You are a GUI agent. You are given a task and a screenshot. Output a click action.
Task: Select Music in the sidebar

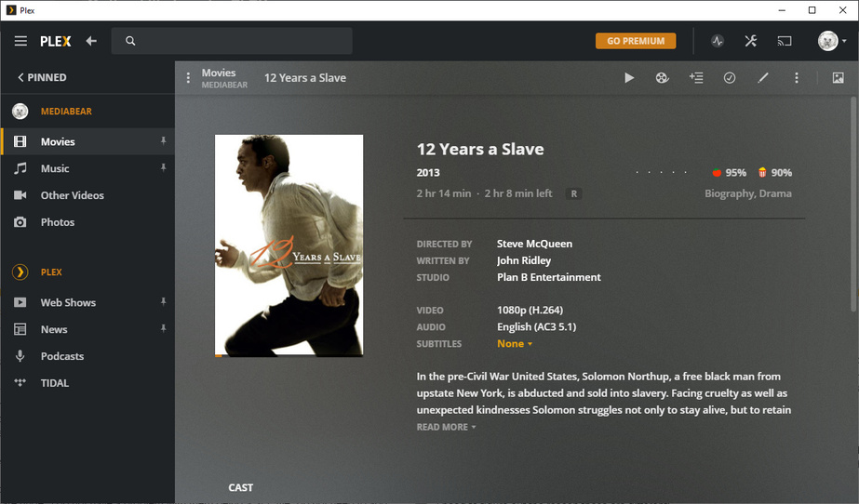(x=55, y=168)
